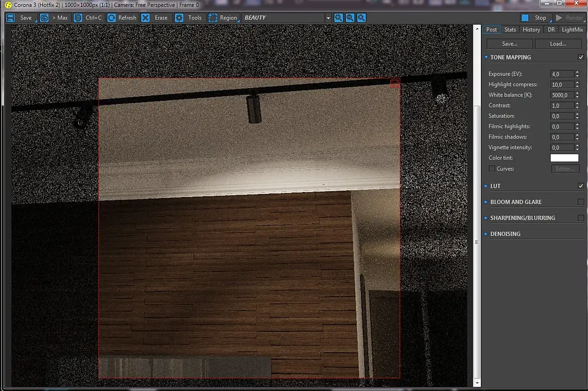Click the Refresh icon

tap(112, 17)
